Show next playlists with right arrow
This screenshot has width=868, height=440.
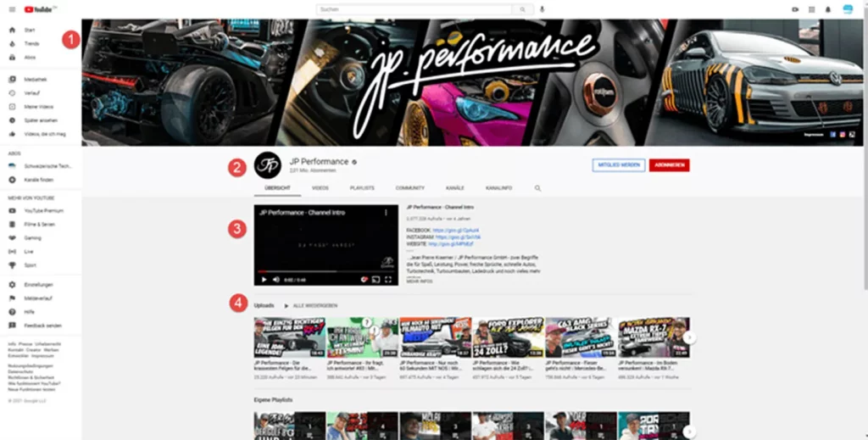pyautogui.click(x=688, y=432)
